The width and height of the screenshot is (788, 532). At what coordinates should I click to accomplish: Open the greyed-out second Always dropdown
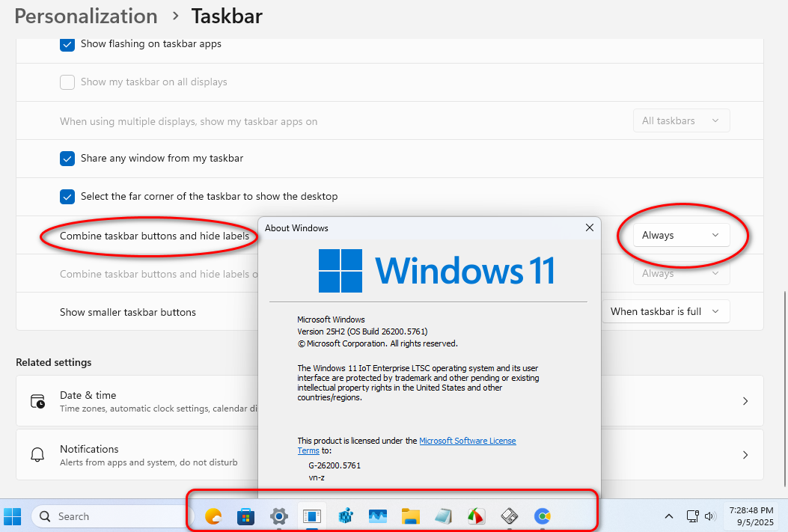pyautogui.click(x=681, y=273)
